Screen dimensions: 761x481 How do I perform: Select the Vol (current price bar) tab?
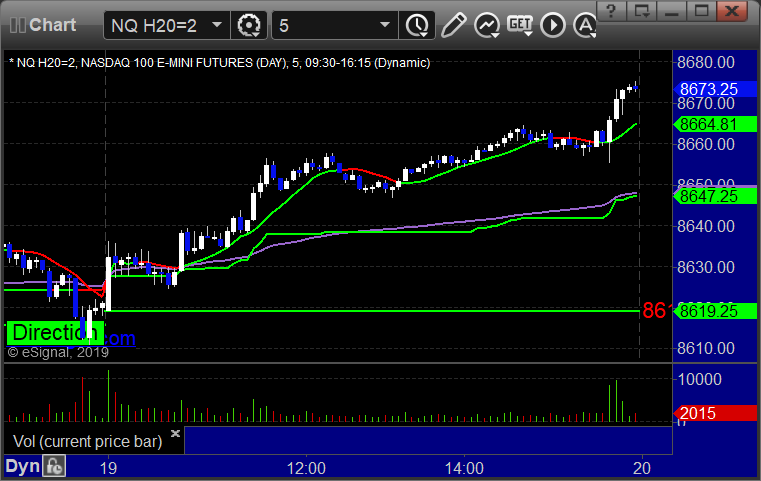tap(87, 442)
